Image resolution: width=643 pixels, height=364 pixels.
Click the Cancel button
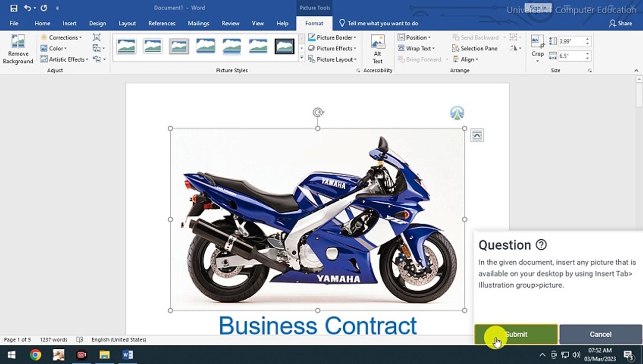(x=601, y=334)
